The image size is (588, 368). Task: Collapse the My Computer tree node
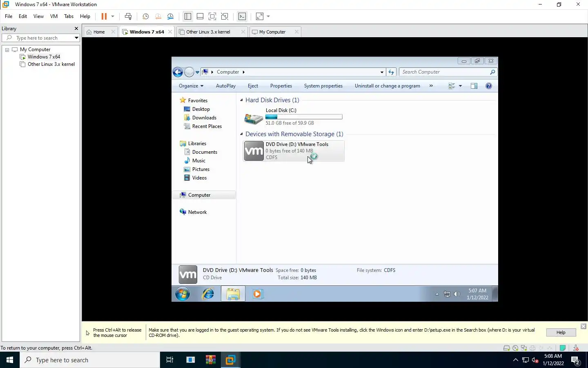[7, 49]
